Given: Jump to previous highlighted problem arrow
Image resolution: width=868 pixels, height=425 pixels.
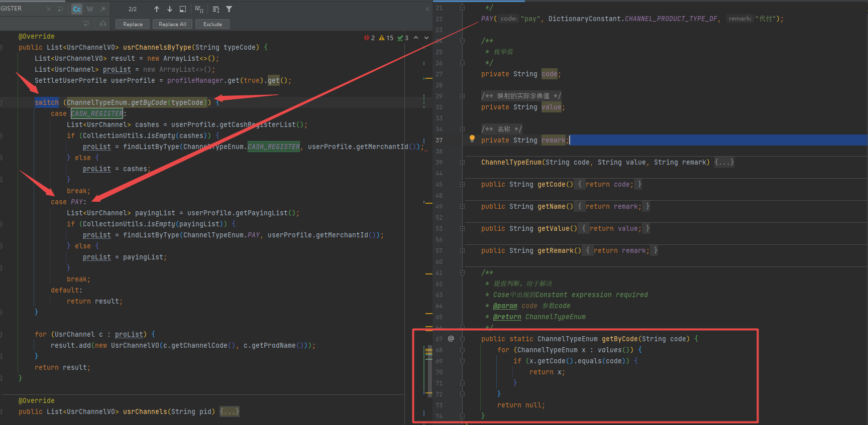Looking at the screenshot, I should point(416,38).
